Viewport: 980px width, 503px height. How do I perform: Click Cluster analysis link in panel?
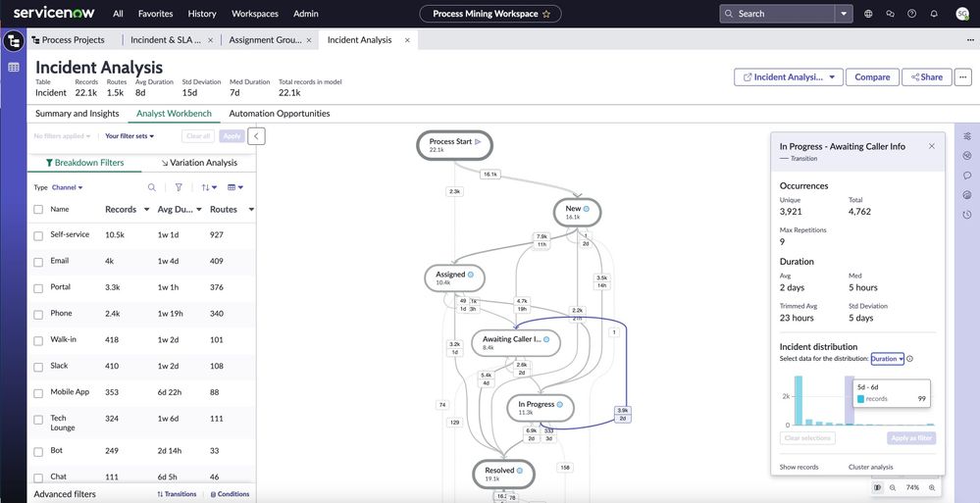tap(871, 467)
